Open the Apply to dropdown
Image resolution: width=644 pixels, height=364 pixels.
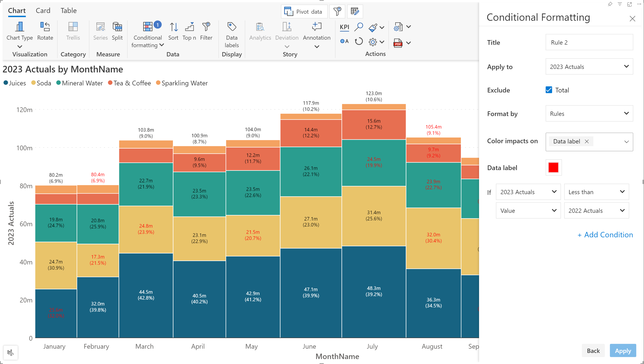589,67
